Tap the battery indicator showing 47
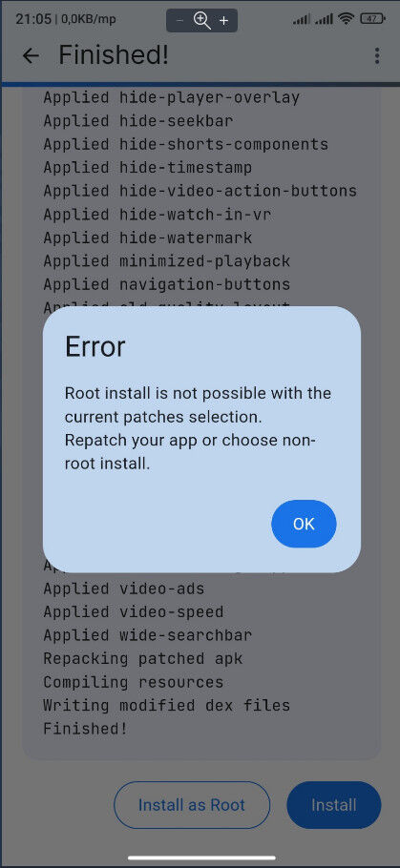This screenshot has width=400, height=868. point(372,19)
